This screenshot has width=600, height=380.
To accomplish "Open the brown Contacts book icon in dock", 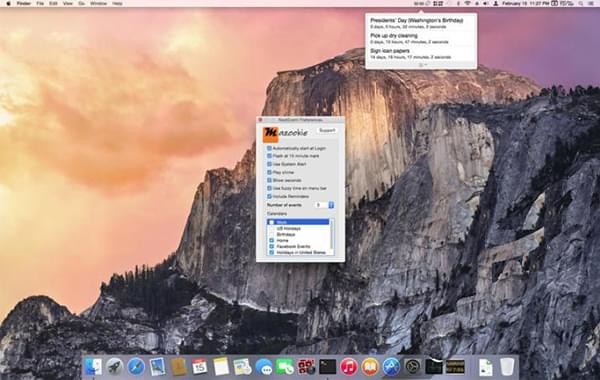I will coord(179,367).
